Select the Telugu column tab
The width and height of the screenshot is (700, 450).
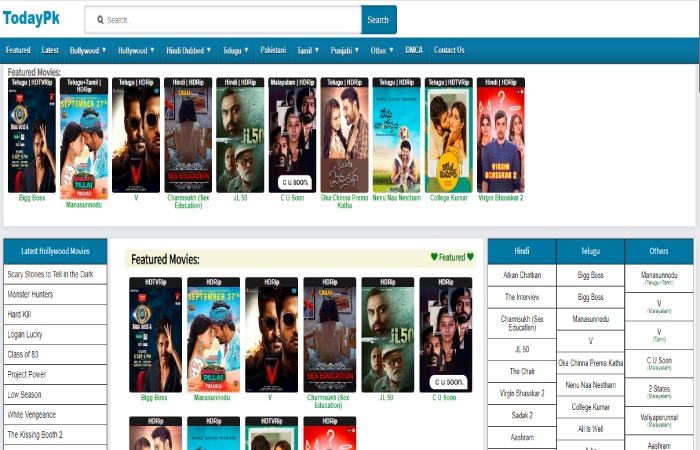590,251
